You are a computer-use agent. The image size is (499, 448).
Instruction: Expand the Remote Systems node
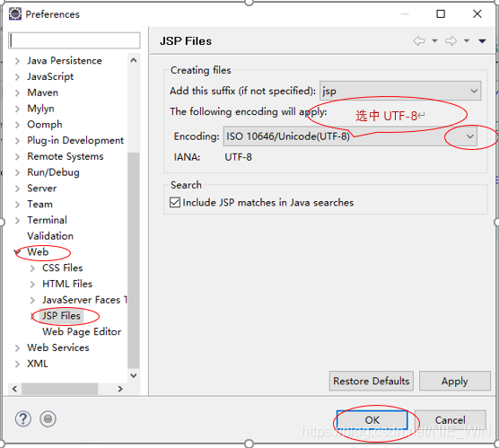18,156
